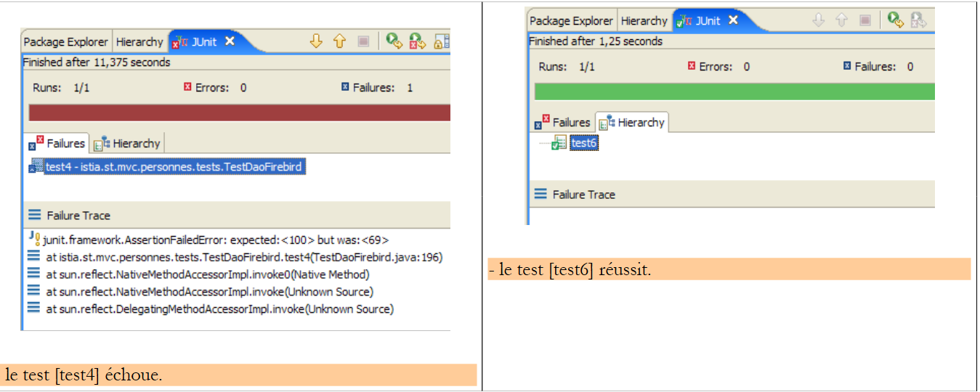Screen dimensions: 980x392
Task: Click Previous Failure arrow in left JUnit panel
Action: tap(339, 41)
